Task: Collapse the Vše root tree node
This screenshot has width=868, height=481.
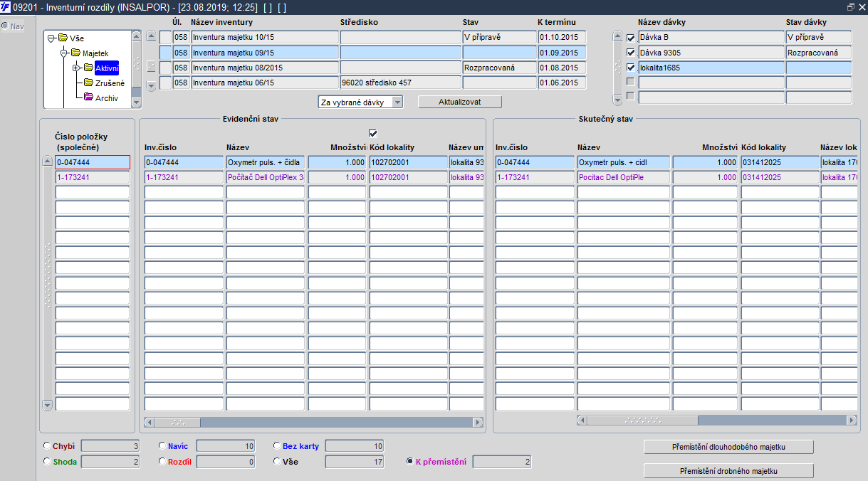Action: (51, 38)
